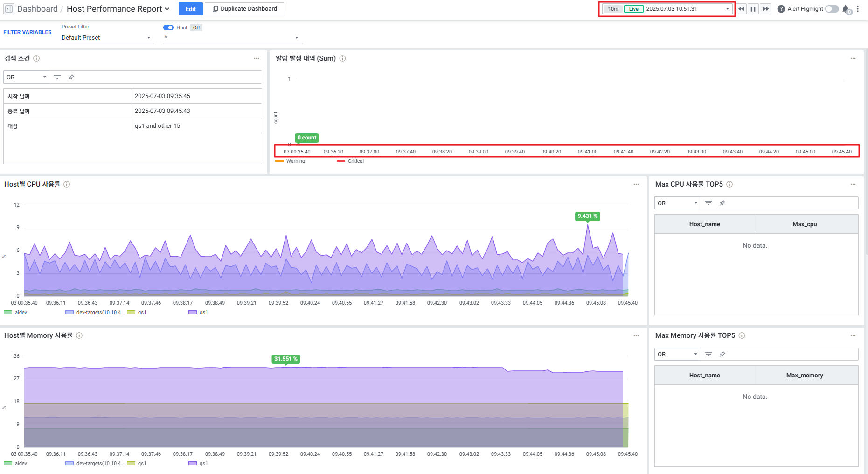The width and height of the screenshot is (868, 474).
Task: Toggle the OR operator tag beside Host
Action: 196,28
